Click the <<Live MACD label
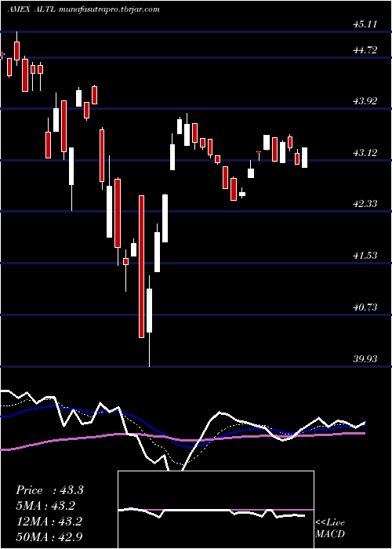The height and width of the screenshot is (549, 392). (330, 529)
